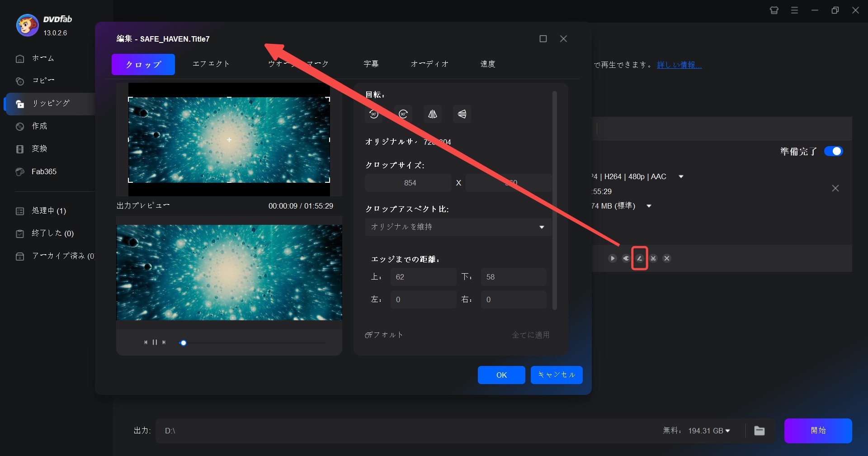Switch to the エフェクト tab
868x456 pixels.
point(211,64)
